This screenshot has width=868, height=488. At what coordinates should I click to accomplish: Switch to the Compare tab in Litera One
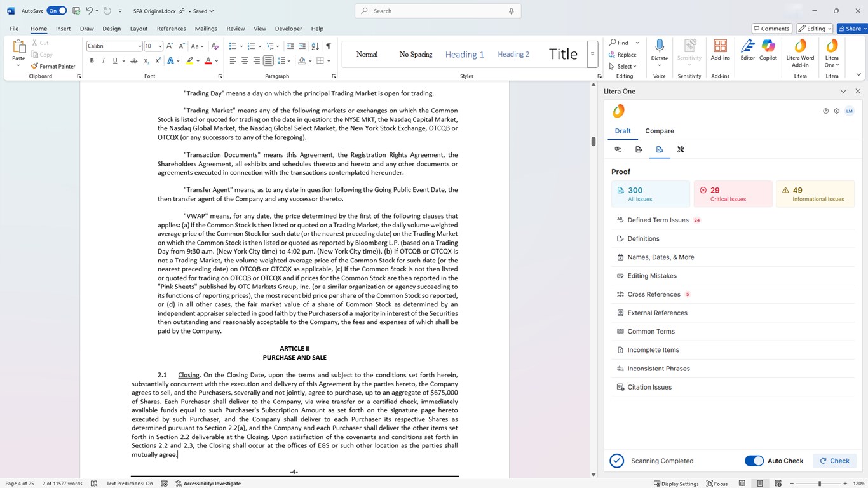tap(660, 131)
